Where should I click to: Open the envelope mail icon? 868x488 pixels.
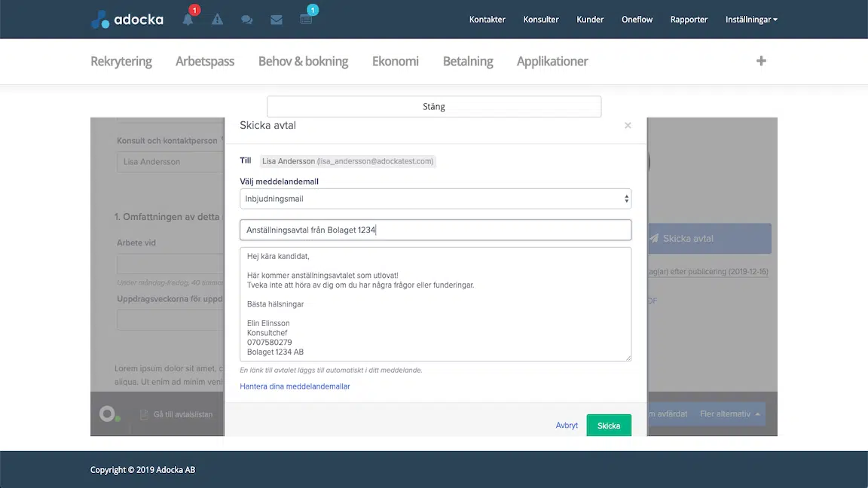tap(277, 20)
